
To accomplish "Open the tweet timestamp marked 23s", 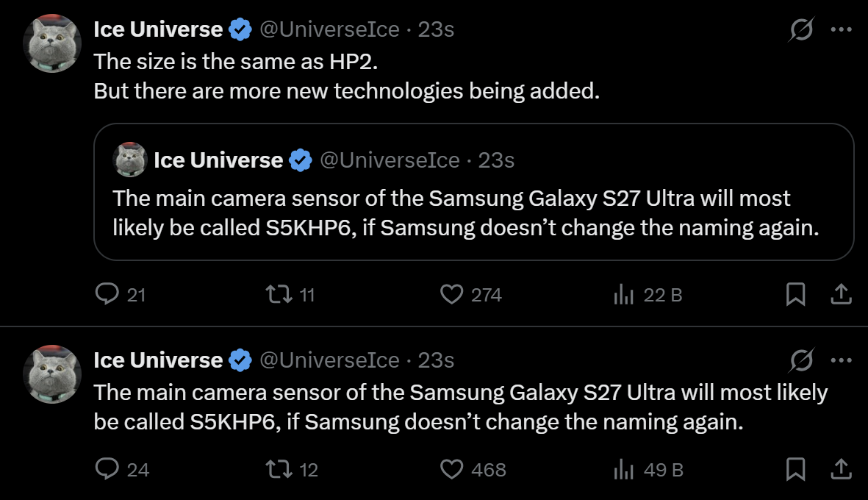I will [x=437, y=29].
